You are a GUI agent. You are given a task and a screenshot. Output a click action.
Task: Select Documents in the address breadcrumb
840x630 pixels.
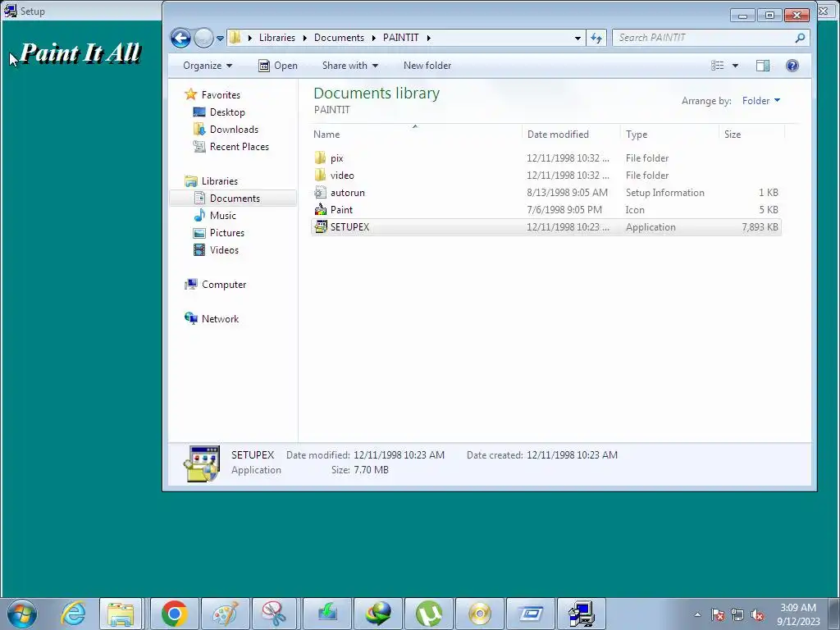pyautogui.click(x=339, y=38)
